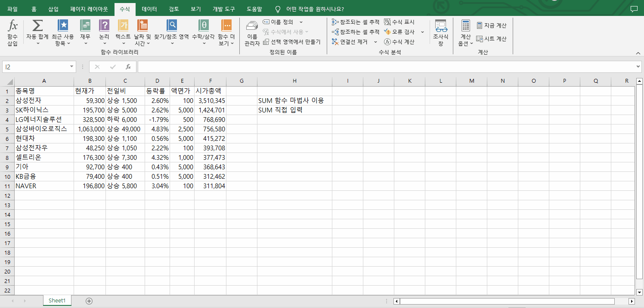Open the 이름 관리자 Name Manager

click(x=252, y=34)
